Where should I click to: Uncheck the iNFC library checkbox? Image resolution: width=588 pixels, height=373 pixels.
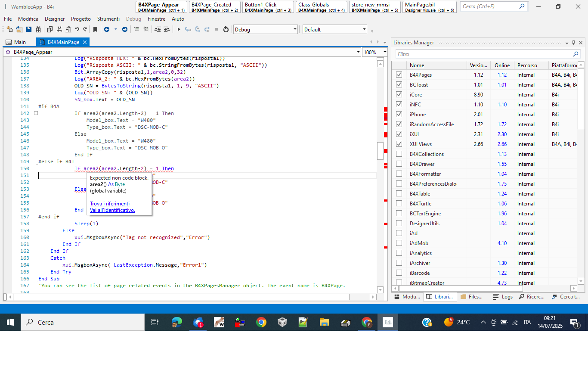pos(399,105)
